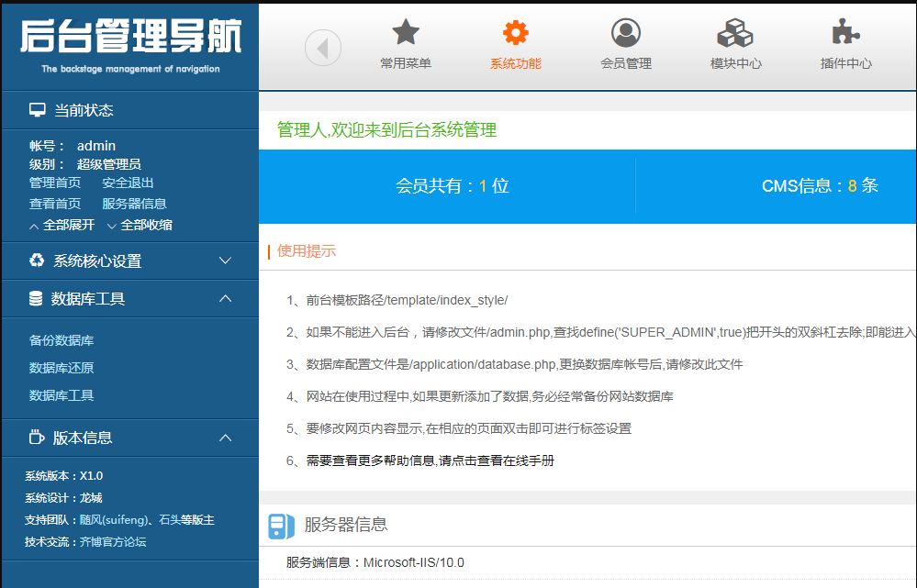This screenshot has width=917, height=588.
Task: Click tip 1 about /template/index_style/
Action: click(x=397, y=300)
